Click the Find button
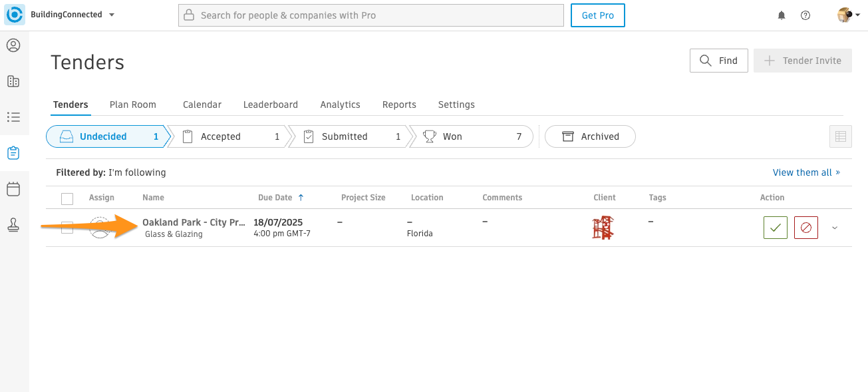868x392 pixels. (x=719, y=61)
